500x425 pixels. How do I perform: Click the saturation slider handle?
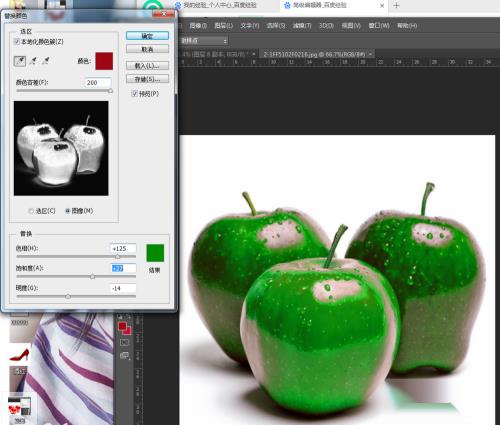click(92, 276)
